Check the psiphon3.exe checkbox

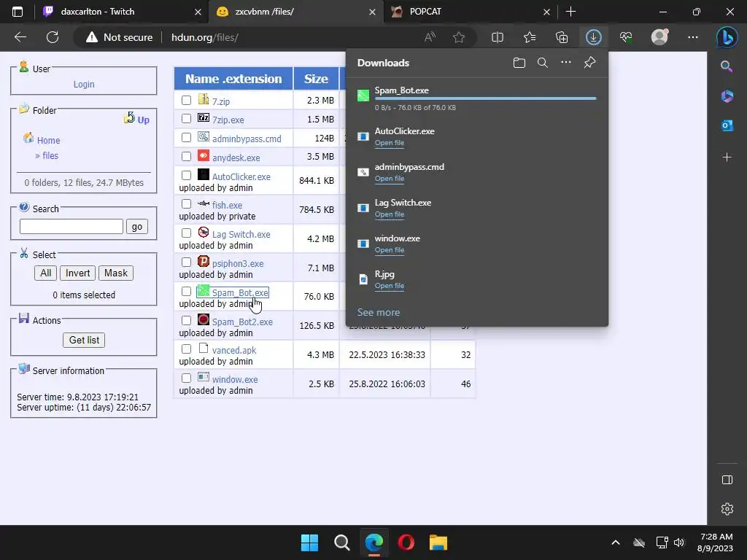[186, 262]
